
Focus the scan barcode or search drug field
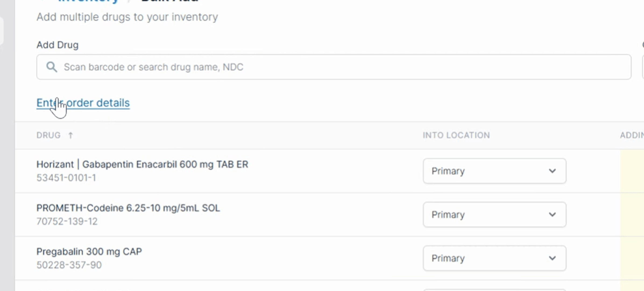(x=334, y=67)
